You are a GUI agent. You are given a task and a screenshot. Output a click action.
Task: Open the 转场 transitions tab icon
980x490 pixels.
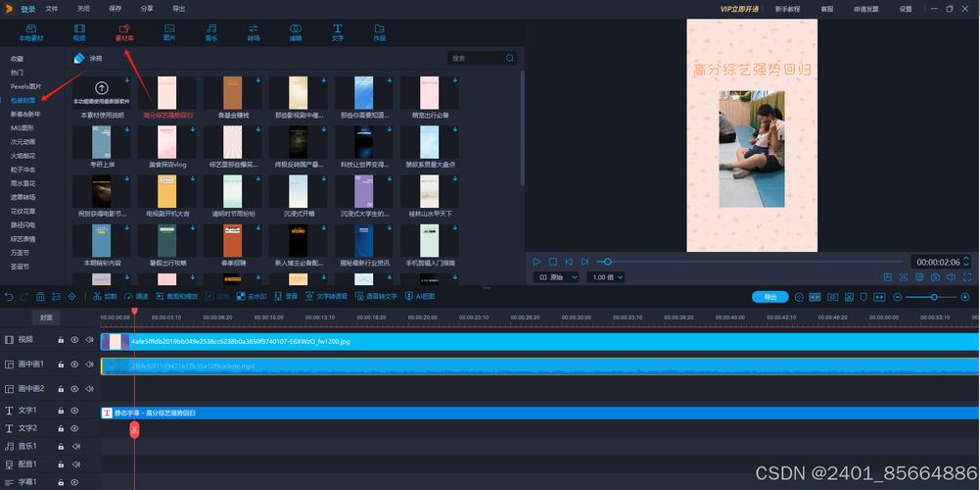254,28
